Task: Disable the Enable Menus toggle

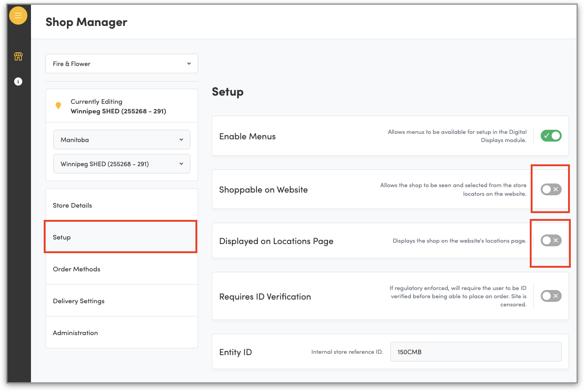Action: 551,136
